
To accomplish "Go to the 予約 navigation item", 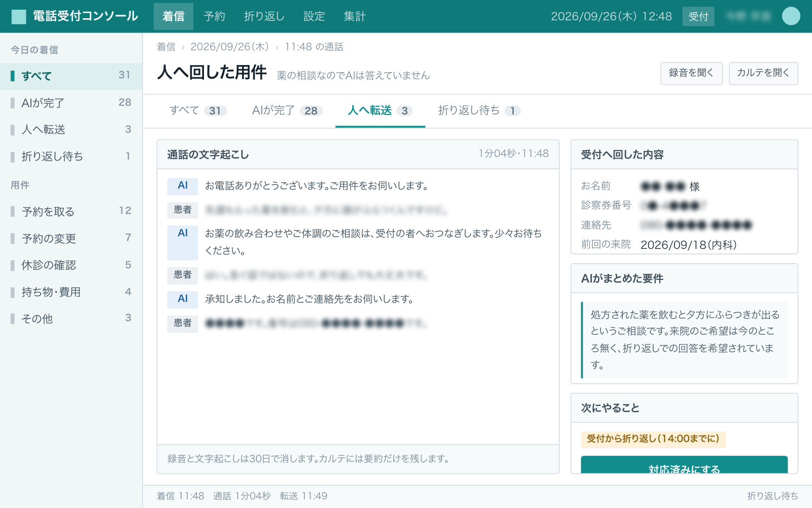I will point(214,16).
